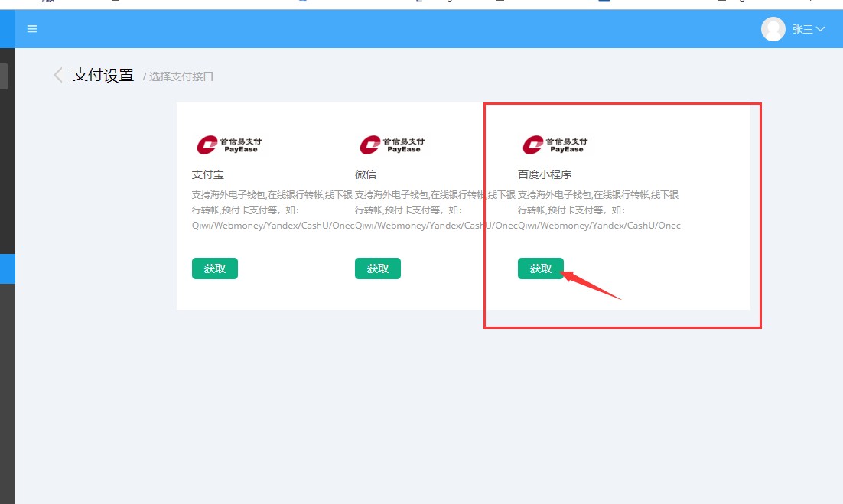Expand the dropdown arrow beside 张三

click(x=820, y=29)
